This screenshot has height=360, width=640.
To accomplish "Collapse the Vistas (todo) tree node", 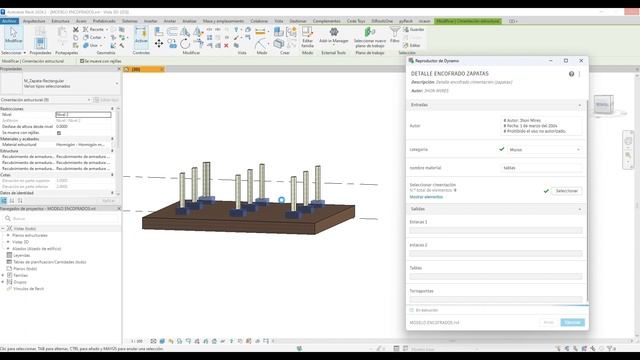I will coord(3,229).
